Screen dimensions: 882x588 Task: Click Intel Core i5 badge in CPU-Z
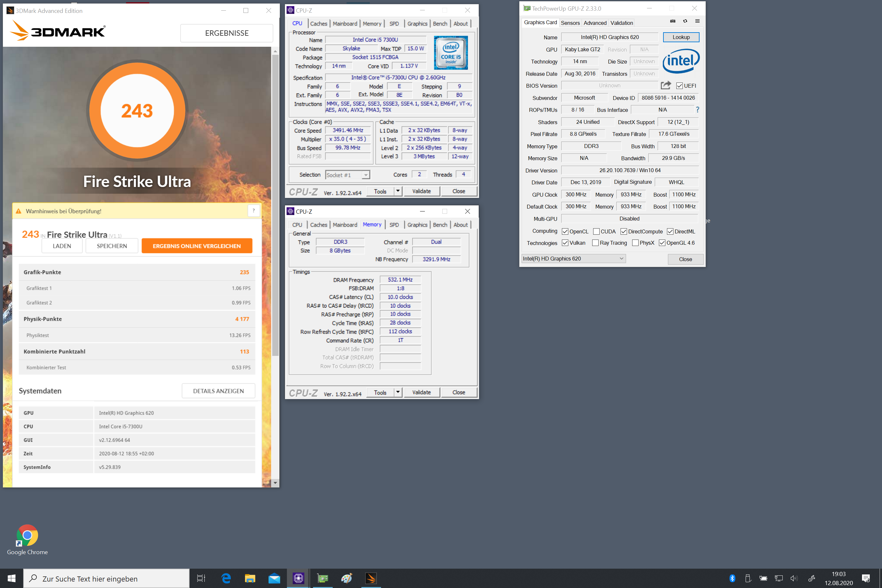[451, 53]
